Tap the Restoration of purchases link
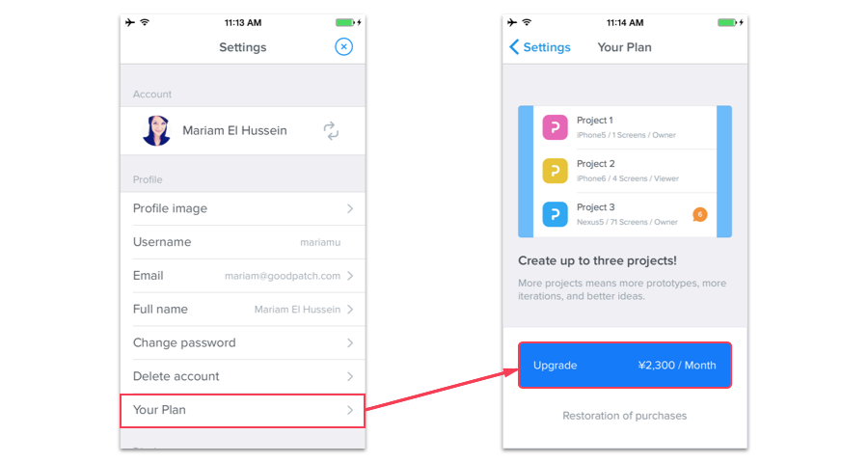 pyautogui.click(x=624, y=416)
